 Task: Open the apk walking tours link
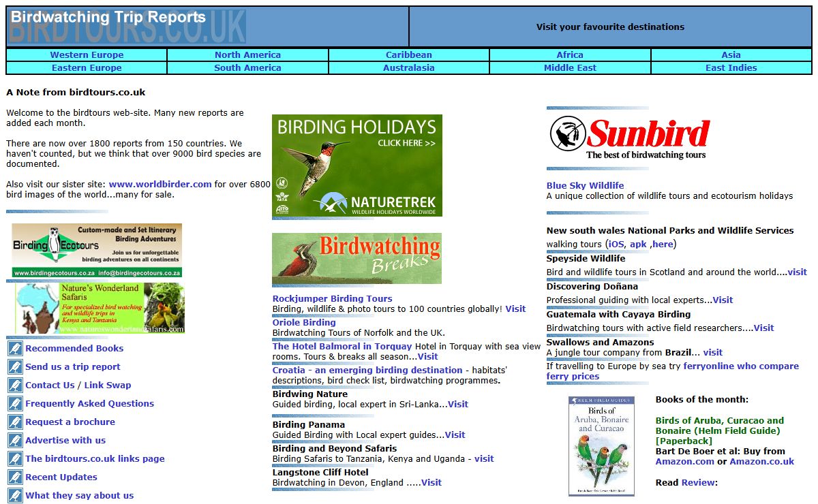[638, 244]
